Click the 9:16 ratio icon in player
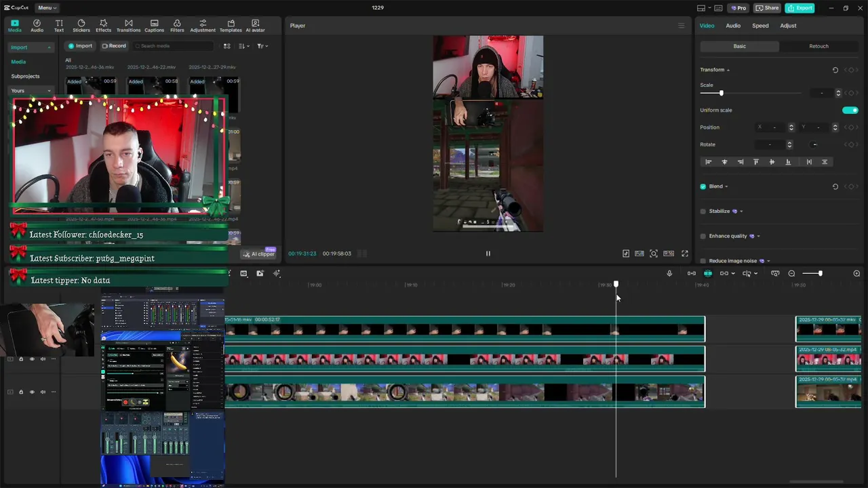 click(669, 253)
